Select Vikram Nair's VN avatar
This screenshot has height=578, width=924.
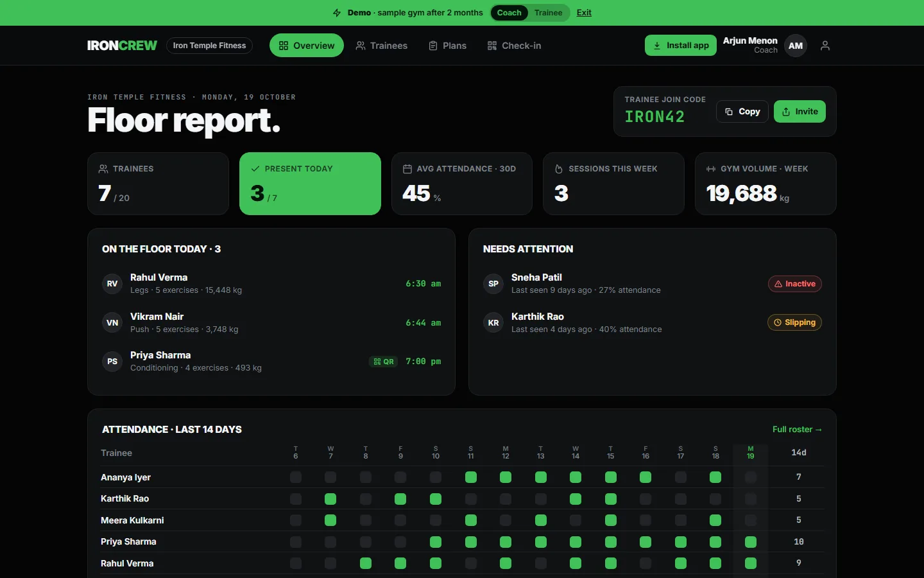coord(112,322)
